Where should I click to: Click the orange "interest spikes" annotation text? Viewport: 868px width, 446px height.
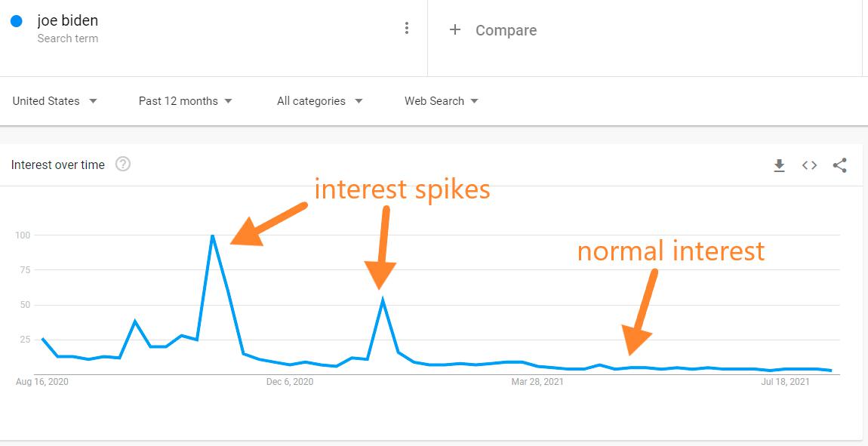click(x=402, y=189)
